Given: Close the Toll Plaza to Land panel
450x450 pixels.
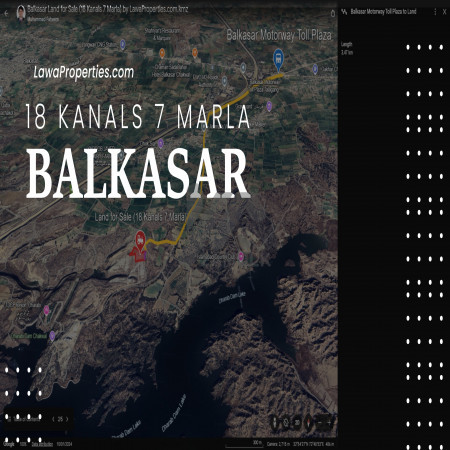Looking at the screenshot, I should coord(444,12).
